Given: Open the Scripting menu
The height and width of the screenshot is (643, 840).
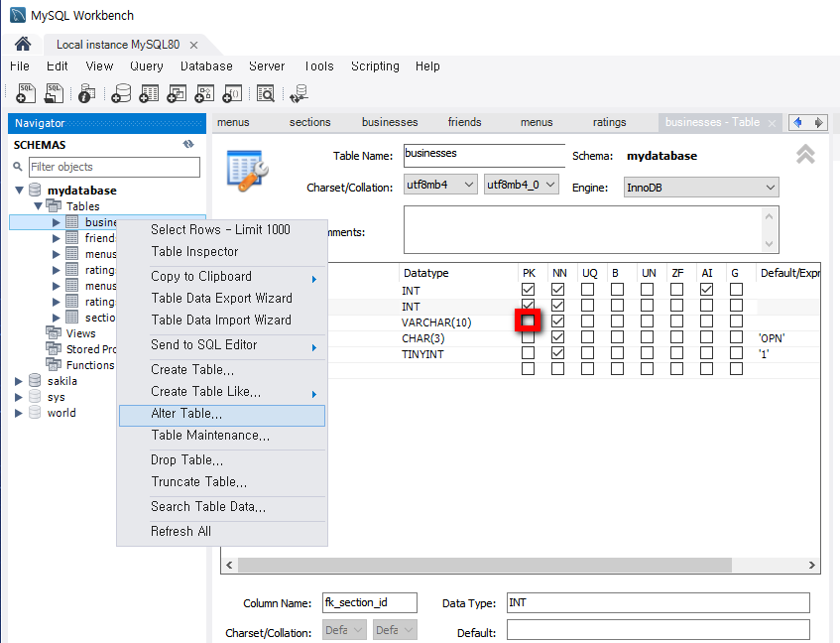Looking at the screenshot, I should click(x=375, y=66).
